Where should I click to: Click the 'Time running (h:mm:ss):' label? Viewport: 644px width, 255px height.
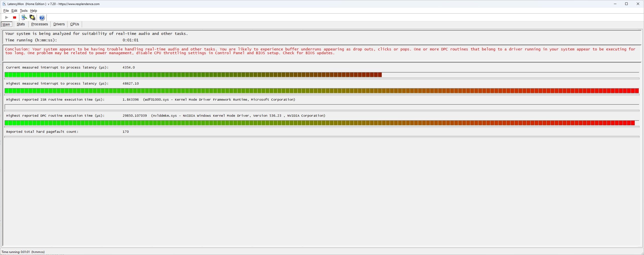pos(31,40)
